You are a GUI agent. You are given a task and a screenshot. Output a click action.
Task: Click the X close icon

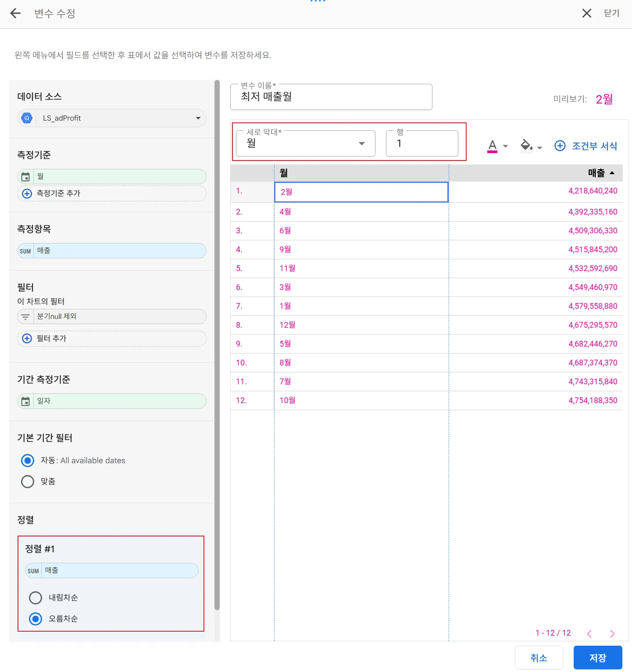tap(586, 14)
